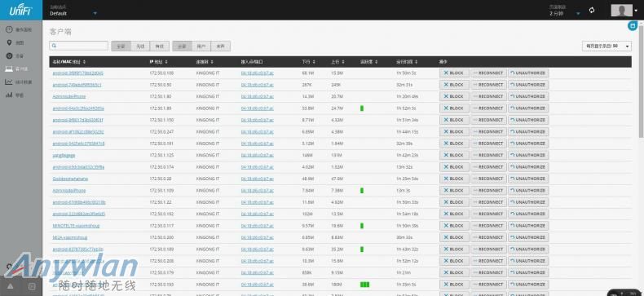The width and height of the screenshot is (644, 296).
Task: Unauthorize the client at 172.50.0.208
Action: [528, 261]
